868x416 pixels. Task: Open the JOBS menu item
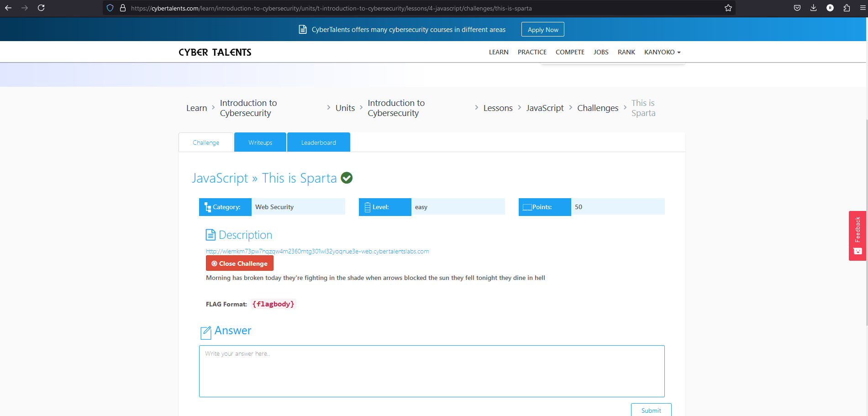601,52
